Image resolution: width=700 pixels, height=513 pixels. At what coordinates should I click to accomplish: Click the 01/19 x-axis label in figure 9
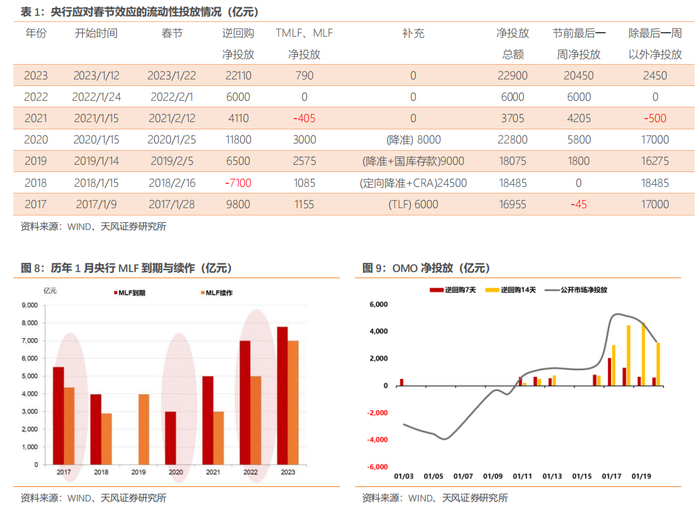click(641, 476)
